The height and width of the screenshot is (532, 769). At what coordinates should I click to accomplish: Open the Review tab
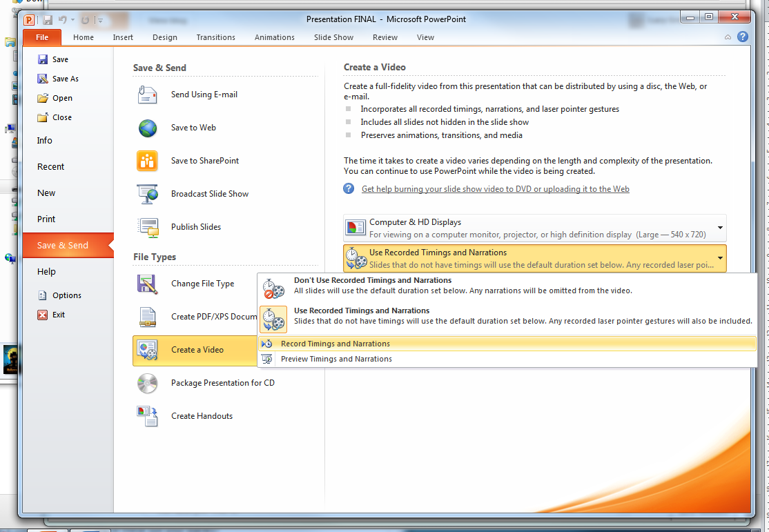pyautogui.click(x=385, y=37)
